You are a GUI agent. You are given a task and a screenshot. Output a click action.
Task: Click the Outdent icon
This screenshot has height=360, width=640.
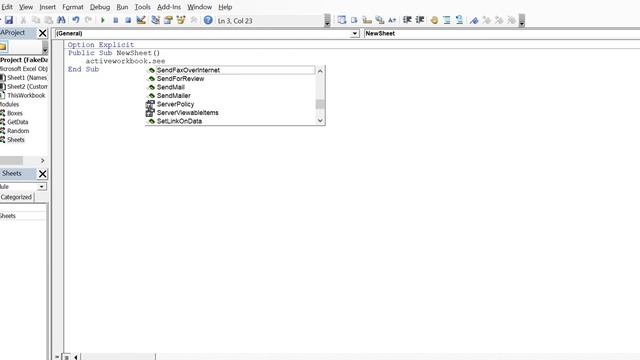420,20
